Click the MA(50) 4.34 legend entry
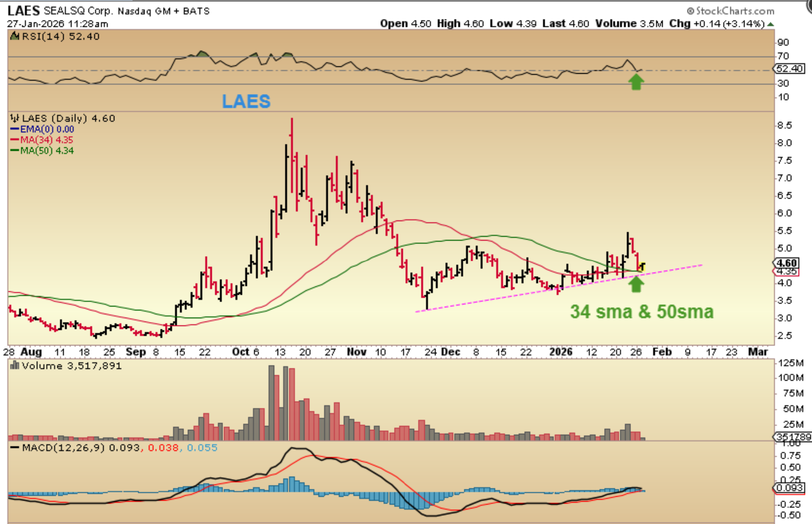The width and height of the screenshot is (812, 524). [47, 151]
